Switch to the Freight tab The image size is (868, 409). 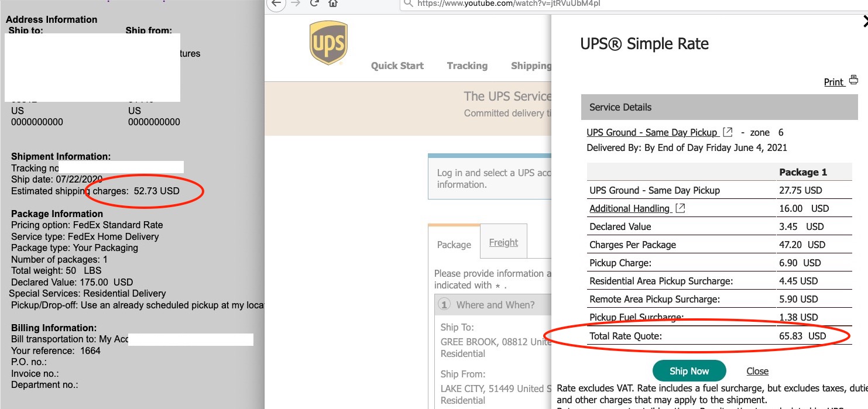tap(503, 242)
